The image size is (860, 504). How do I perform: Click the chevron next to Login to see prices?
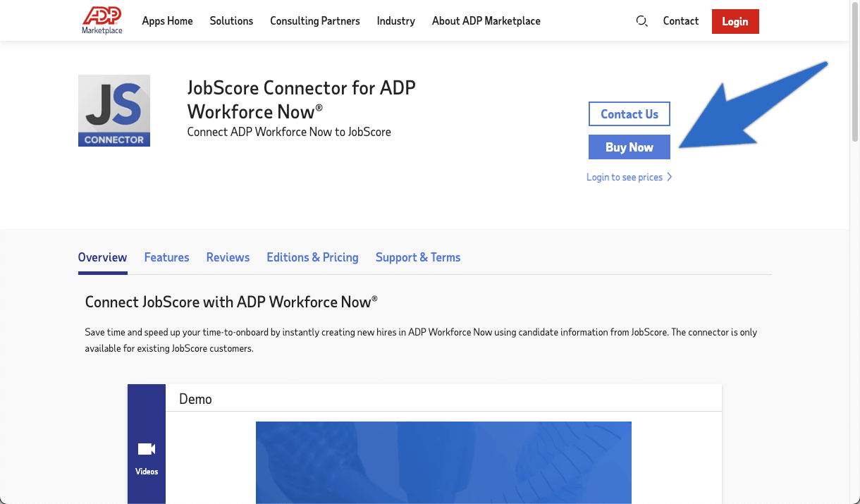[x=670, y=177]
